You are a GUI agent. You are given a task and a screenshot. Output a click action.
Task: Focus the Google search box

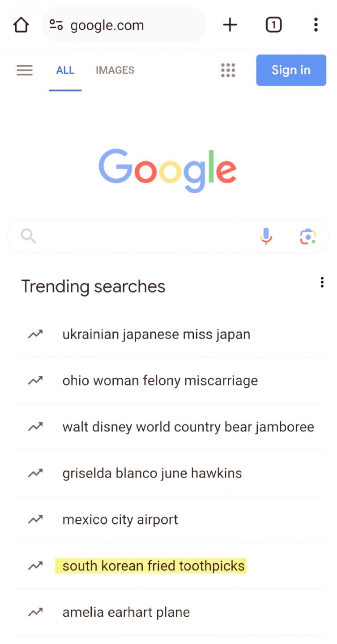(x=143, y=236)
